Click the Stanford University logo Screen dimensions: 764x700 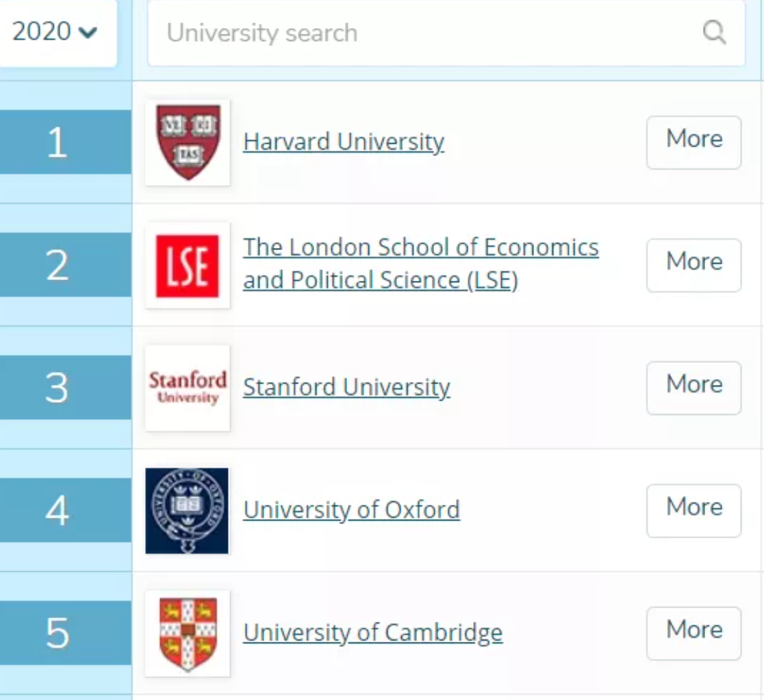[x=188, y=388]
